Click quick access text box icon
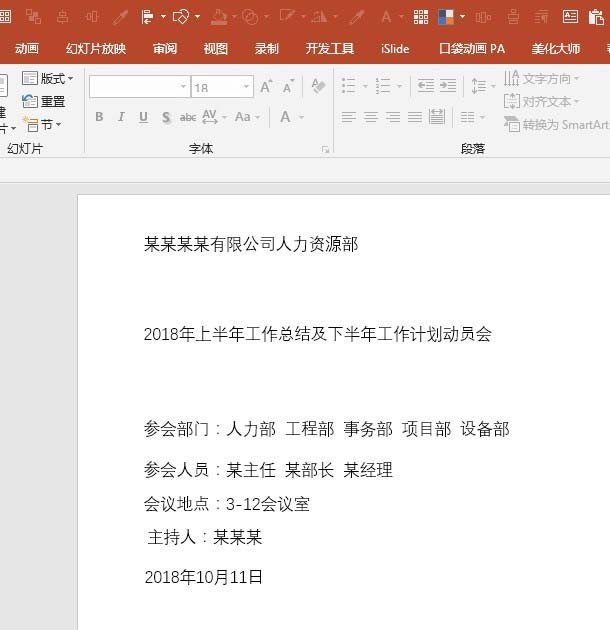 click(x=570, y=16)
